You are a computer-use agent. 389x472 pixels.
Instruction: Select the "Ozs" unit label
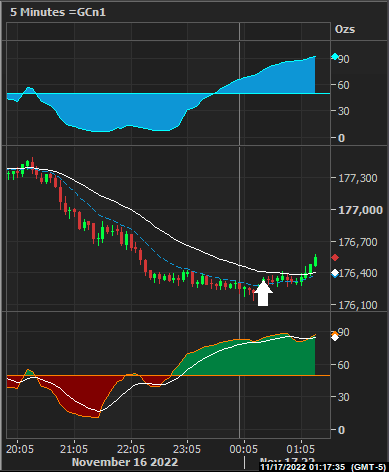[x=345, y=29]
